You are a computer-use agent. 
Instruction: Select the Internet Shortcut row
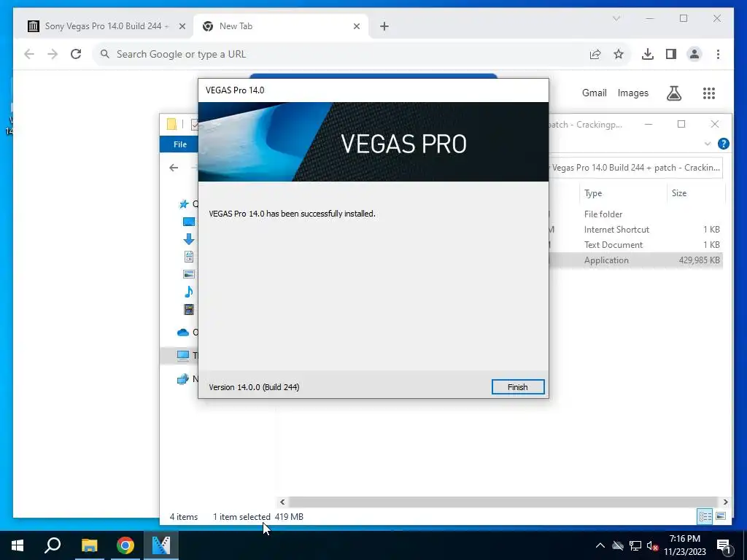tap(636, 229)
